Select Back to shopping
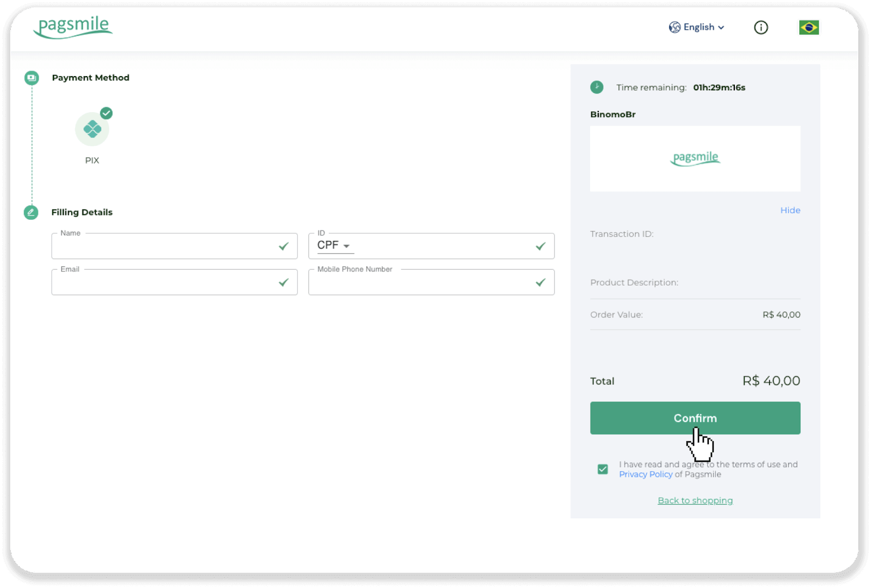Viewport: 871px width, 588px height. tap(695, 500)
